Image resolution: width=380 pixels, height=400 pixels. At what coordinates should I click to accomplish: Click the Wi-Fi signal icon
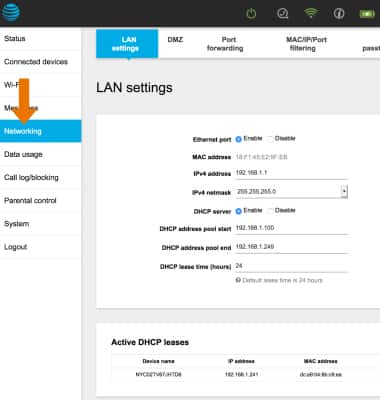(x=311, y=13)
